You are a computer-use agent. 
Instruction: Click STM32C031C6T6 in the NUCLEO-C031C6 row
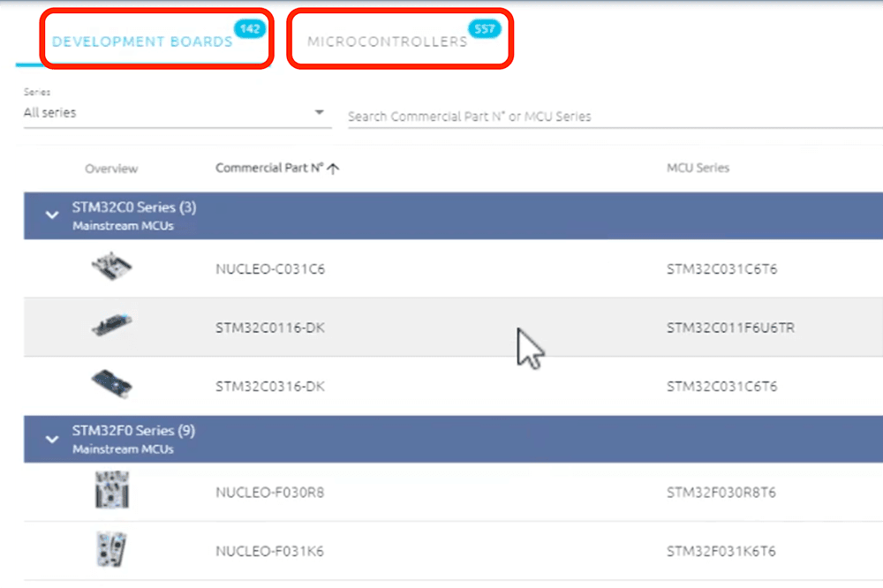point(722,269)
